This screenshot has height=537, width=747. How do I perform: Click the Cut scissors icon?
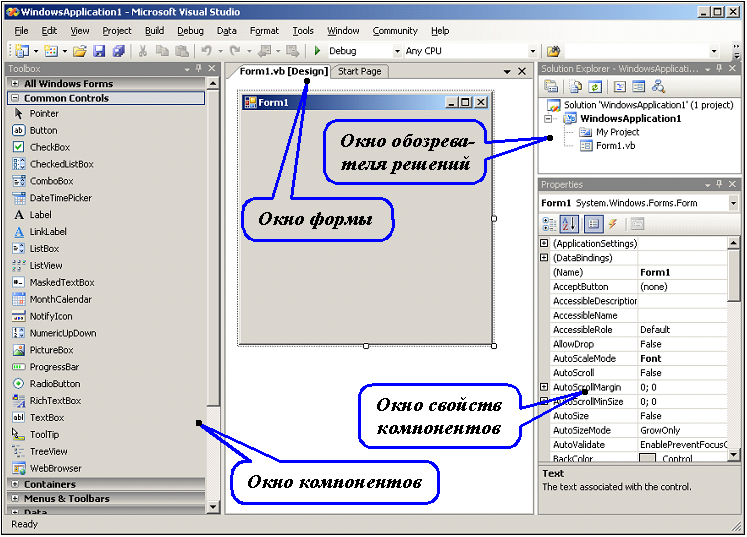142,51
